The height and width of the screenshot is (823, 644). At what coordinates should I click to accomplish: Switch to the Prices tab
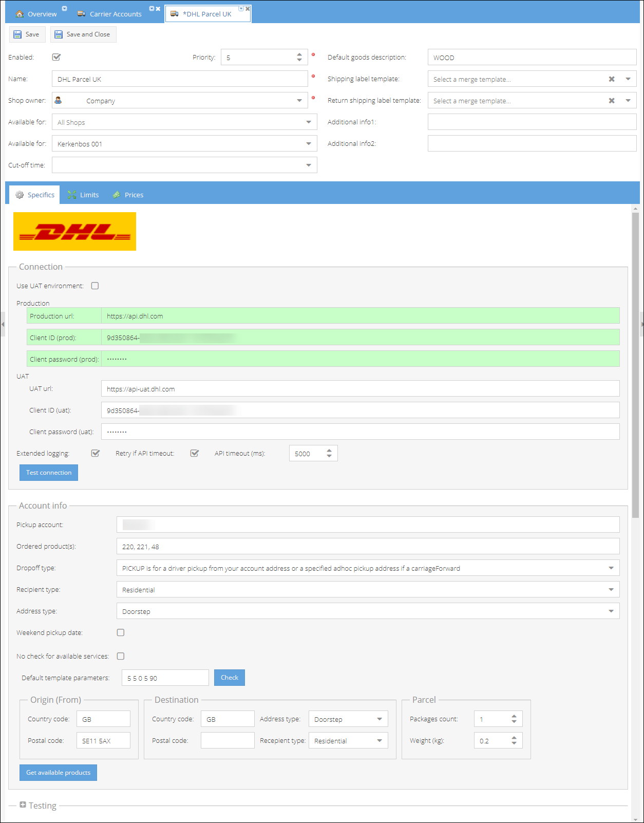tap(128, 195)
